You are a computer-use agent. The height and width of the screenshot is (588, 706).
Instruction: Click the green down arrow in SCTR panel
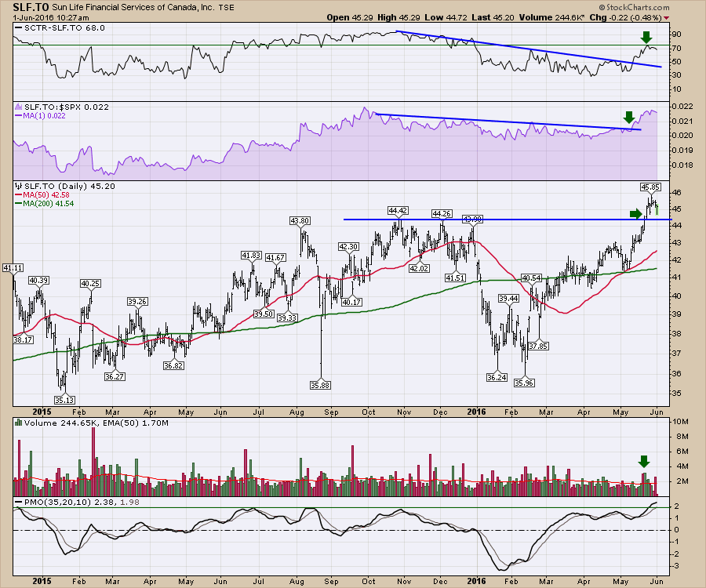(645, 38)
